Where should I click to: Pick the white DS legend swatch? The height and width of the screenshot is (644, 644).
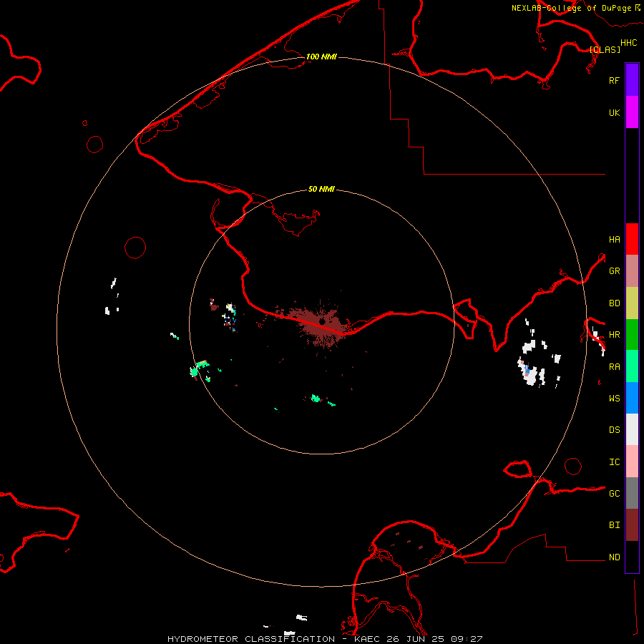pyautogui.click(x=632, y=429)
